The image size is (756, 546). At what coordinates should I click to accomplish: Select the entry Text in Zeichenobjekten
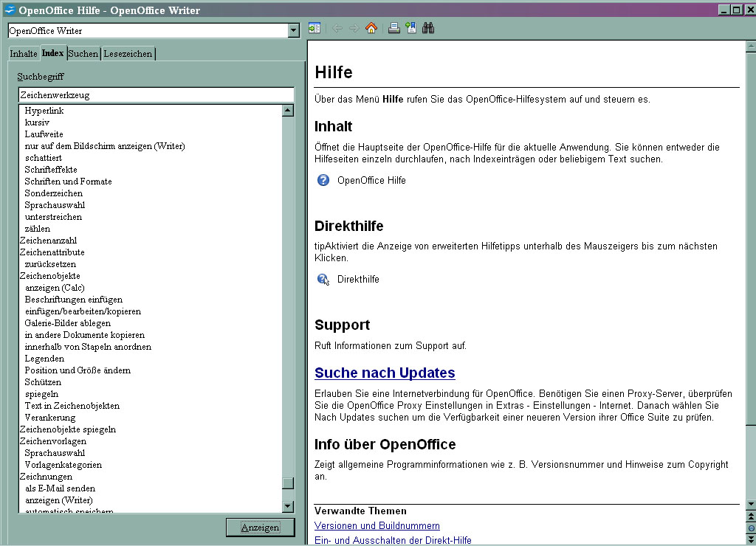point(72,406)
